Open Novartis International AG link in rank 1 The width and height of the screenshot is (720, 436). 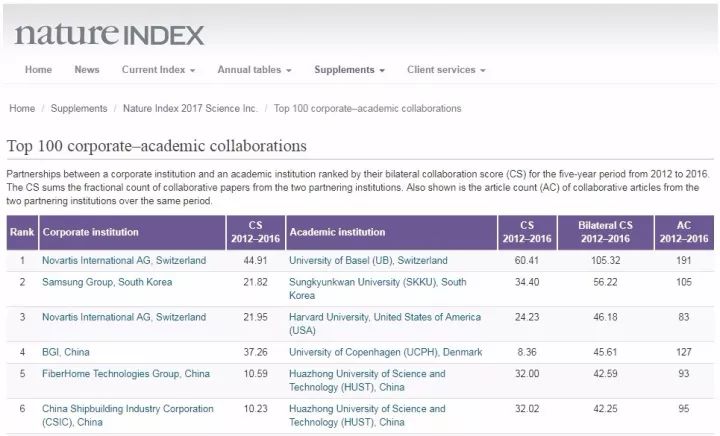[x=124, y=260]
